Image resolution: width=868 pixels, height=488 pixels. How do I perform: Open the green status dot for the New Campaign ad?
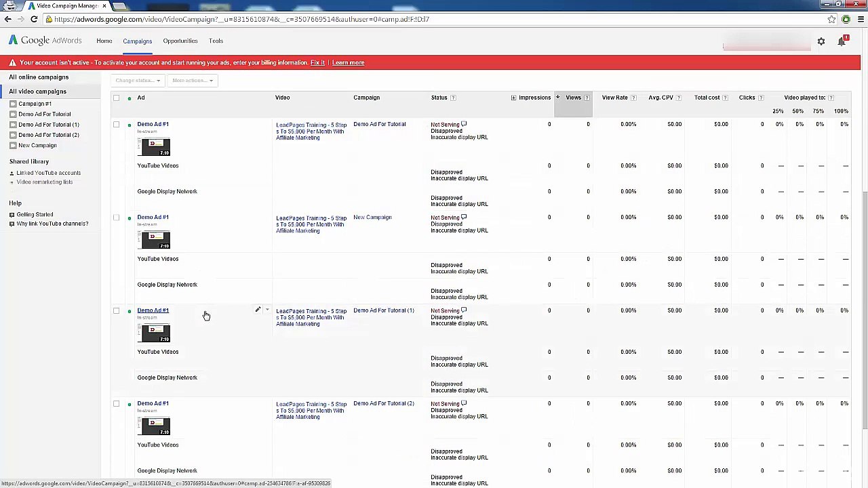click(x=130, y=218)
